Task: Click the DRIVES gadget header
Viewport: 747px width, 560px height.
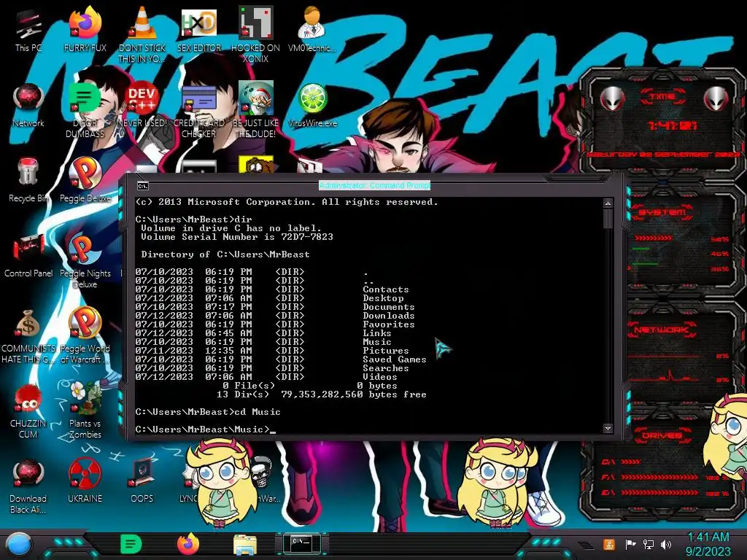Action: (x=662, y=435)
